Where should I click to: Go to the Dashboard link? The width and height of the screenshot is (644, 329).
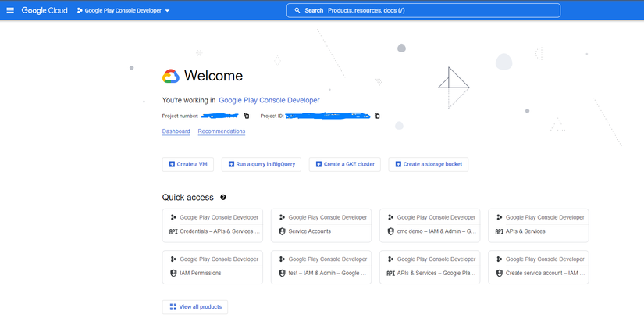(176, 131)
